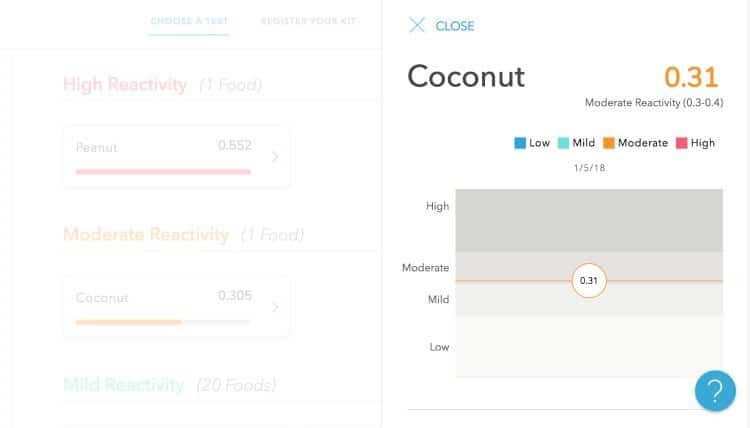Image resolution: width=750 pixels, height=428 pixels.
Task: Click the Coconut orange reactivity bar
Action: click(129, 322)
